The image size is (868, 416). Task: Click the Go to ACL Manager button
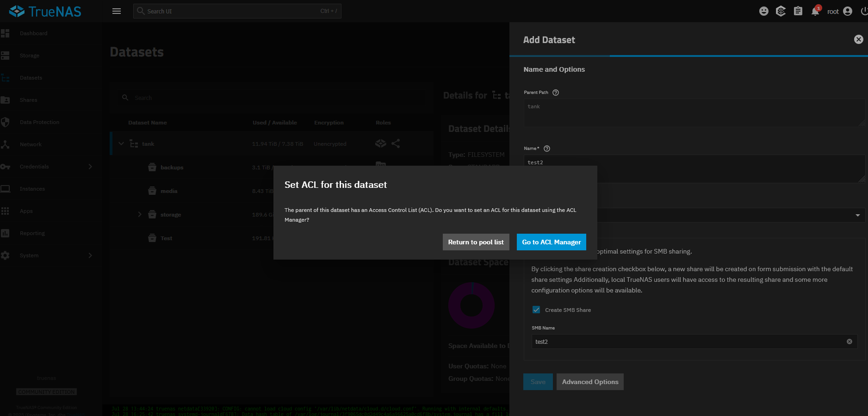pyautogui.click(x=551, y=242)
